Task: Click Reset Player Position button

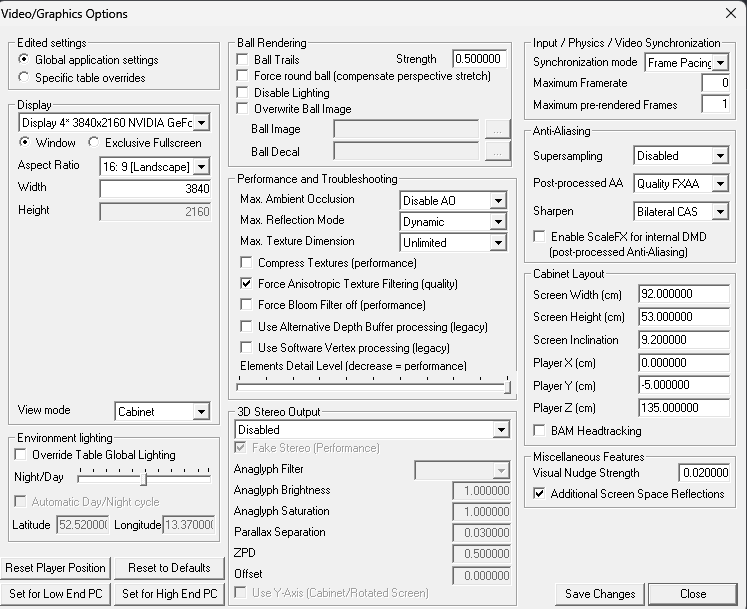Action: (x=55, y=568)
